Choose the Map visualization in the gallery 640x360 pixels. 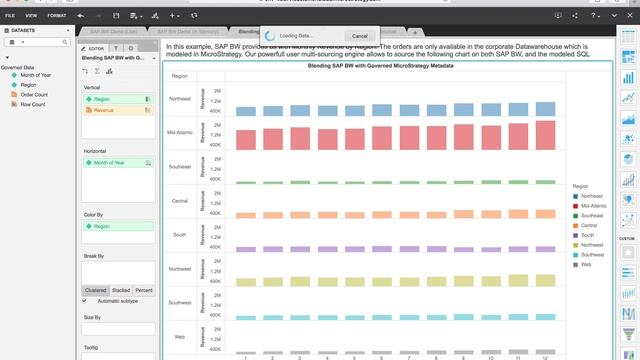click(x=628, y=200)
